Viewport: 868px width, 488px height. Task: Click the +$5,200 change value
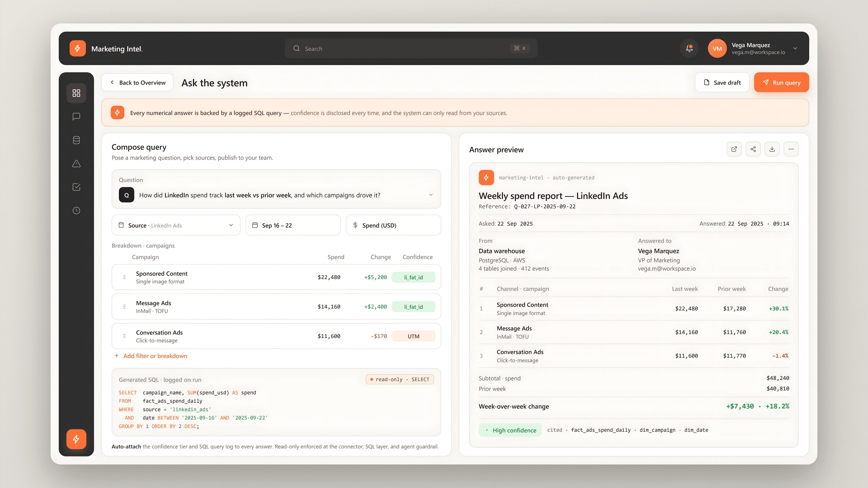pos(375,277)
